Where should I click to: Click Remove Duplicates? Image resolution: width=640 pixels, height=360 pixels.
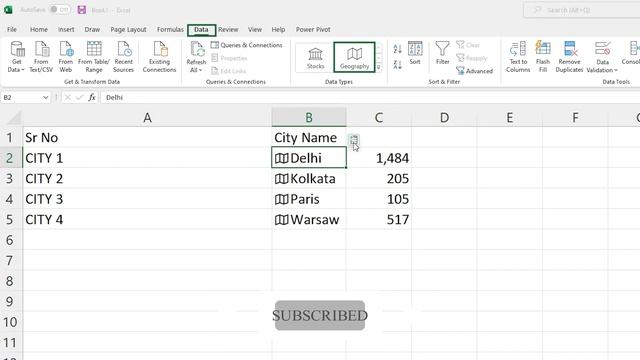[x=569, y=57]
